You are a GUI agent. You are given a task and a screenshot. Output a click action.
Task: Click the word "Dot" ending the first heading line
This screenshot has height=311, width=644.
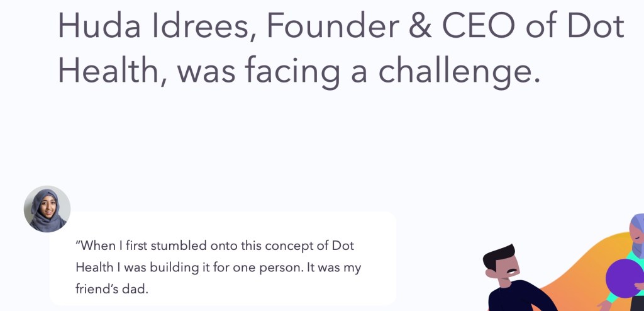pos(596,26)
